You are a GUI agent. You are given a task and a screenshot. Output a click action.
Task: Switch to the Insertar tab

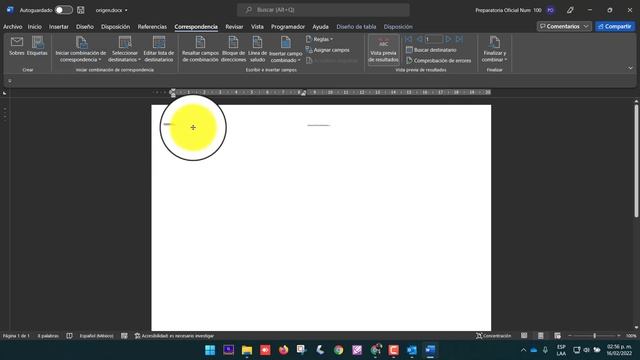point(59,27)
